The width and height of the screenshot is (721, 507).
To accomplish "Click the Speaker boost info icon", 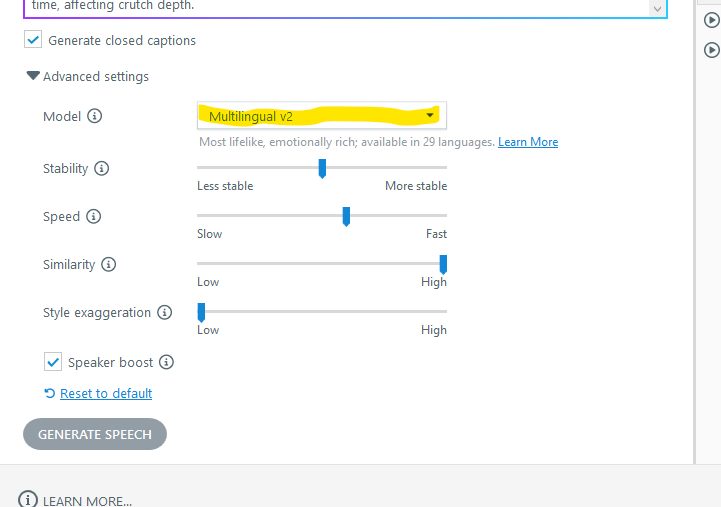I will click(167, 362).
